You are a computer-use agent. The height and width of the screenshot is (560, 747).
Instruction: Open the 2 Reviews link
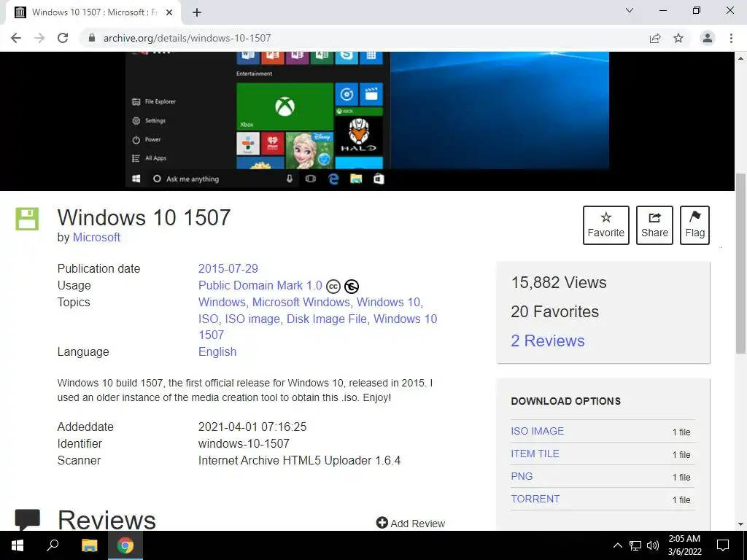coord(547,341)
